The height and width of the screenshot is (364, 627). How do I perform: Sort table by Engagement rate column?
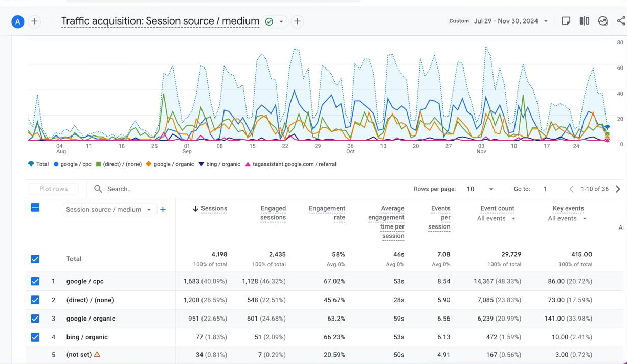[327, 213]
